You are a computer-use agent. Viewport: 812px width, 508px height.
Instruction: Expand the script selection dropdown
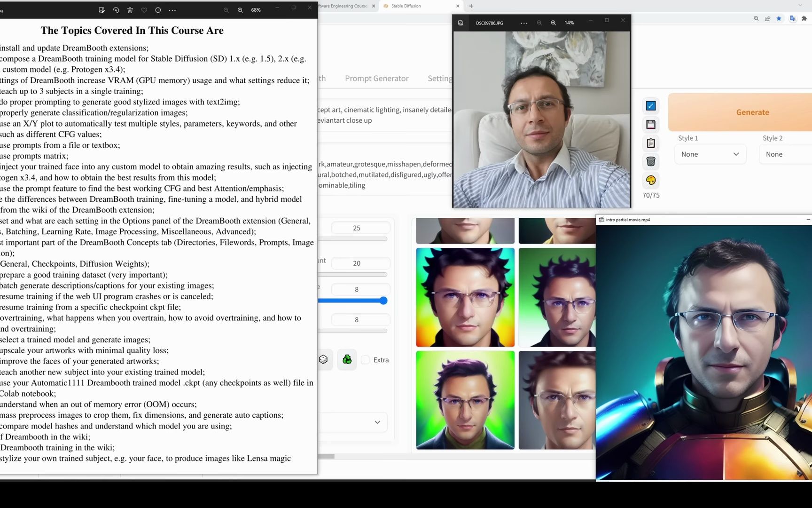pos(352,422)
